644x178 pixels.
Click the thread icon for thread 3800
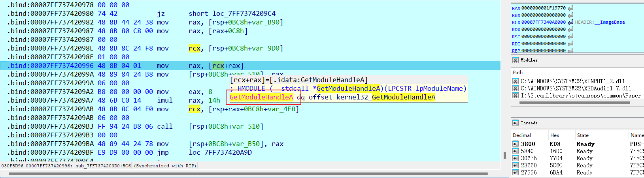(516, 144)
